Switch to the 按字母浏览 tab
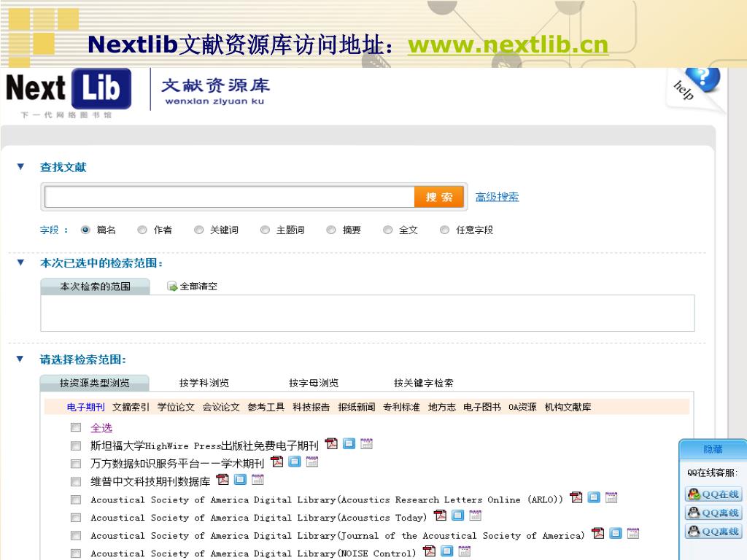Image resolution: width=747 pixels, height=560 pixels. click(x=314, y=383)
